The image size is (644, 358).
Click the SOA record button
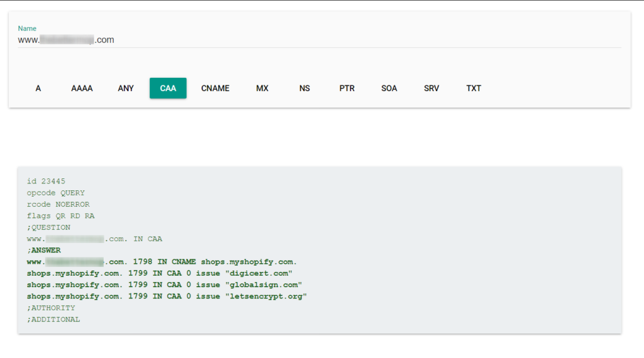tap(389, 89)
